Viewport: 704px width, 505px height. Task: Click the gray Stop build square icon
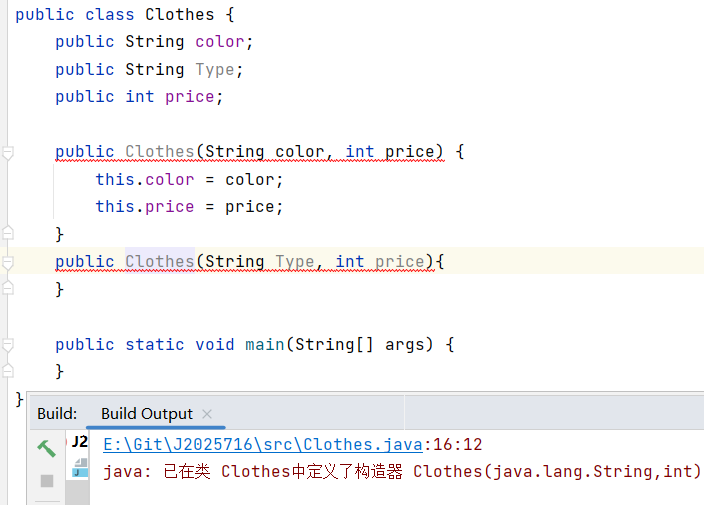(x=47, y=481)
